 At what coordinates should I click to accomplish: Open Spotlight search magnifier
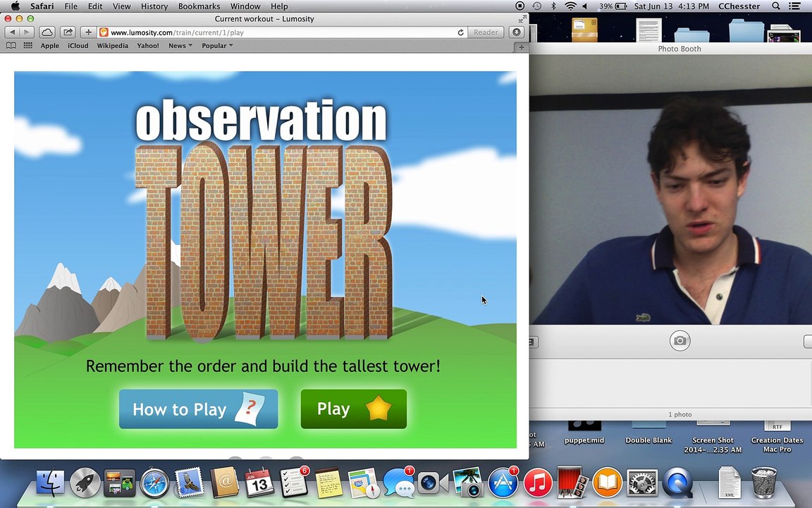pos(776,6)
